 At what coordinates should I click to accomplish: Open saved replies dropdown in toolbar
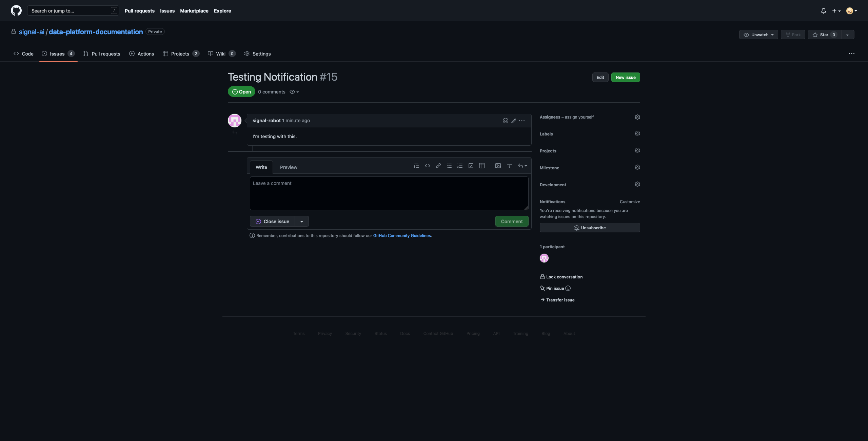[x=522, y=166]
